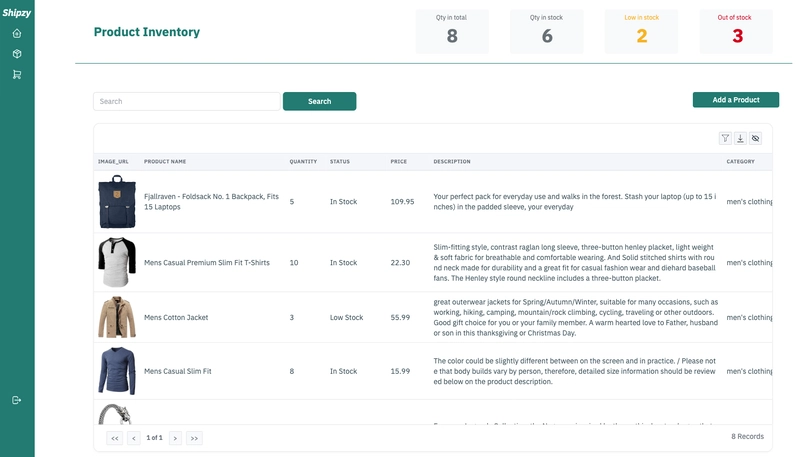This screenshot has width=800, height=457.
Task: Download table data via download icon
Action: pyautogui.click(x=740, y=138)
